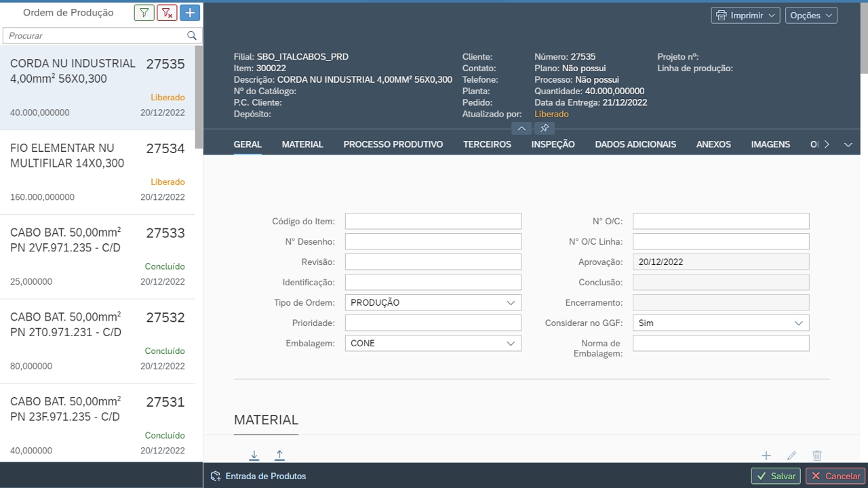
Task: Open the INSPEÇÃO tab
Action: (553, 144)
